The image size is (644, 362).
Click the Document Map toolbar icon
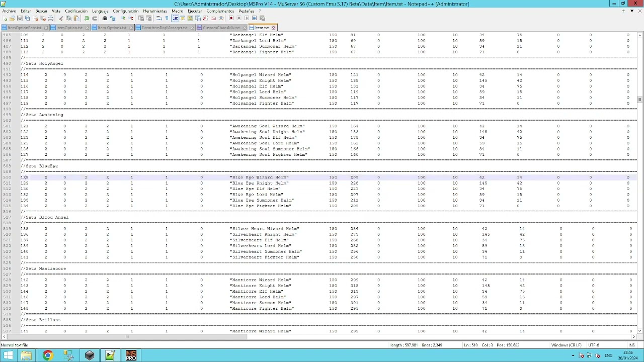point(190,18)
